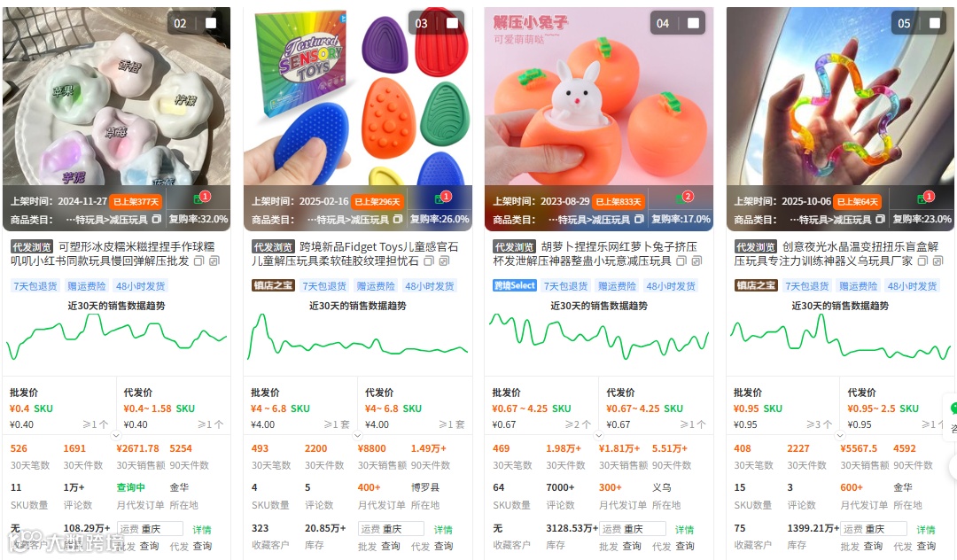Click 跨境Select tag on carrot rabbit toy

coord(515,285)
